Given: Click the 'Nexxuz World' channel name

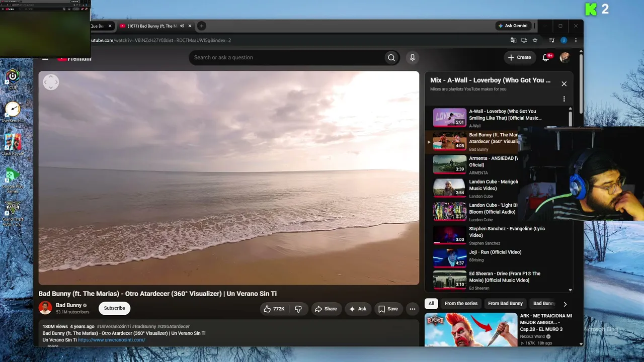Looking at the screenshot, I should [x=532, y=336].
